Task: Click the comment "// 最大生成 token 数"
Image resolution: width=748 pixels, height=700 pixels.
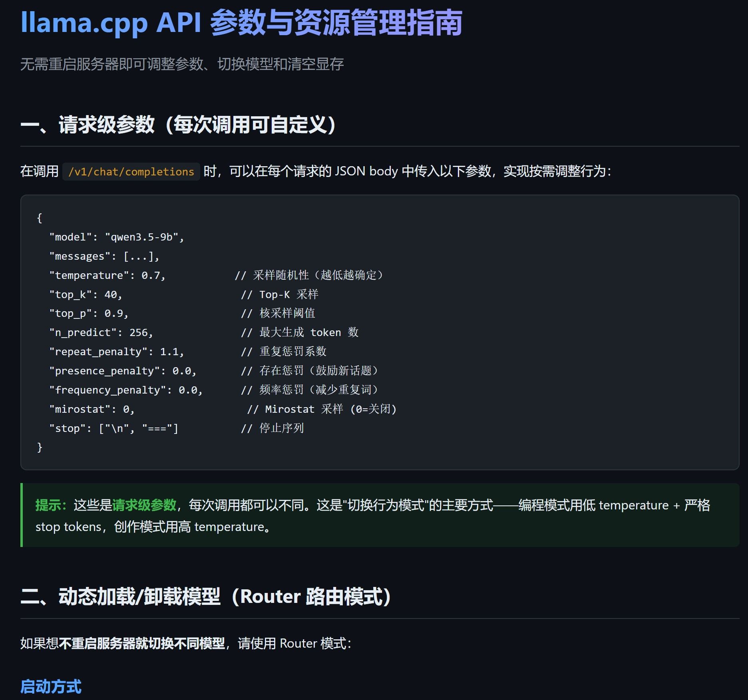Action: (x=300, y=332)
